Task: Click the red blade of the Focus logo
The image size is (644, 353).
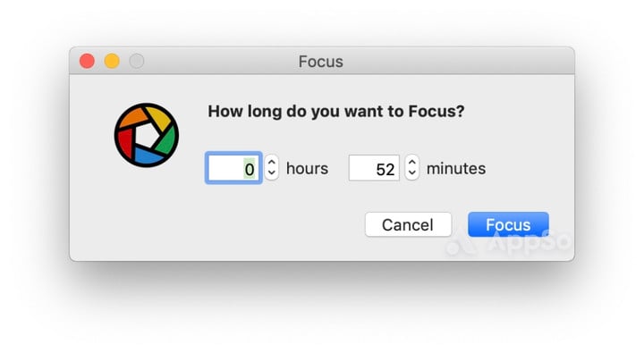Action: (x=126, y=142)
